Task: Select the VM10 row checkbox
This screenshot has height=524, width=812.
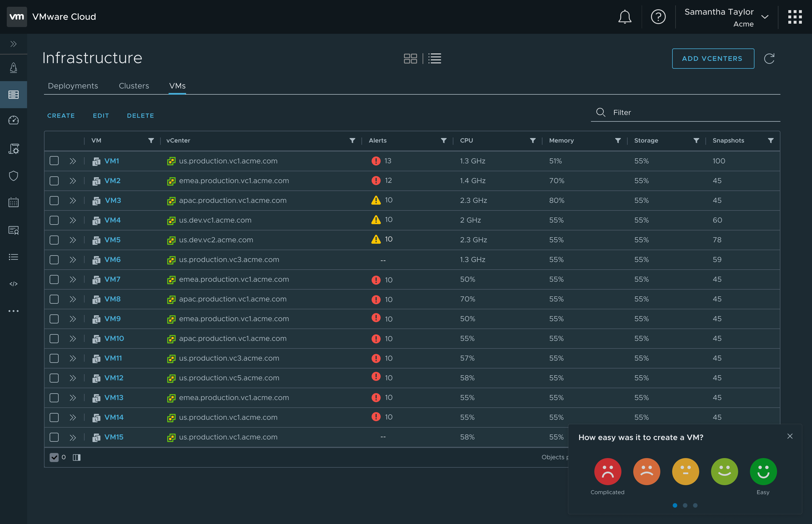Action: (x=54, y=338)
